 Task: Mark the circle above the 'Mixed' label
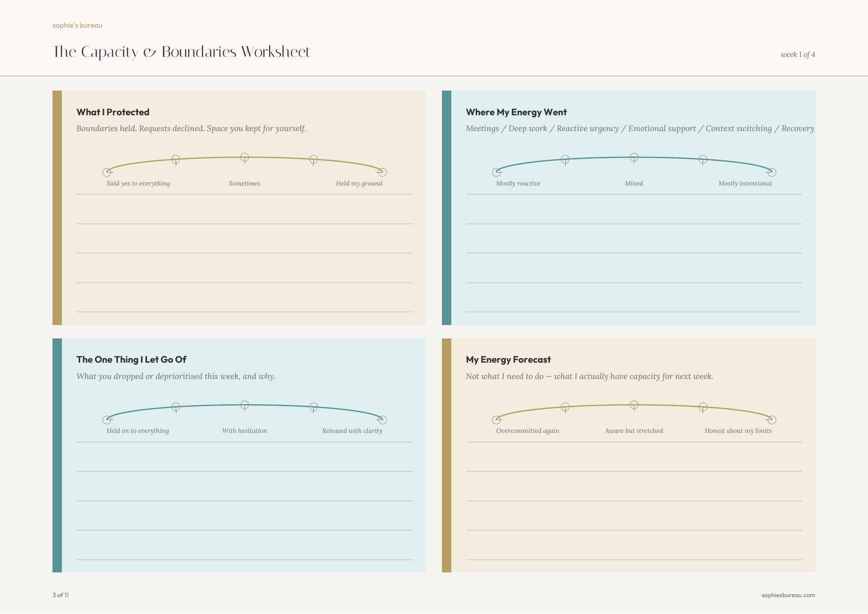(634, 157)
